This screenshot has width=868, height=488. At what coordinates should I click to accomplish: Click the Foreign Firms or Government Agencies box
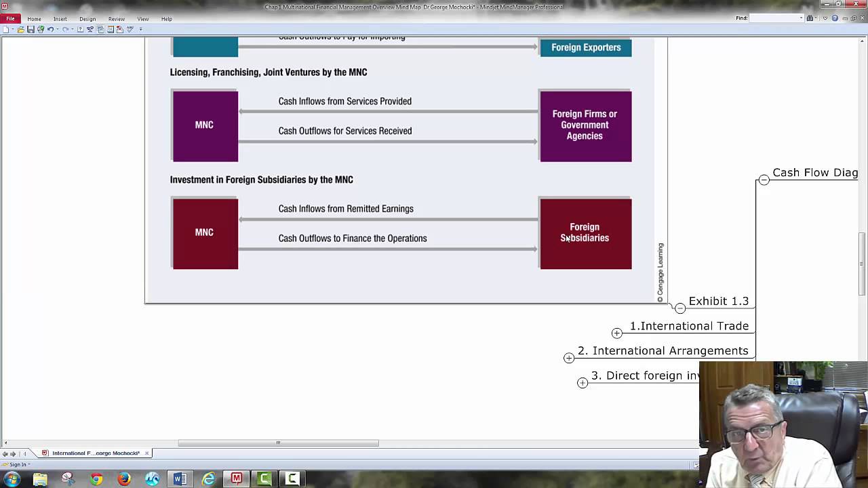tap(585, 125)
